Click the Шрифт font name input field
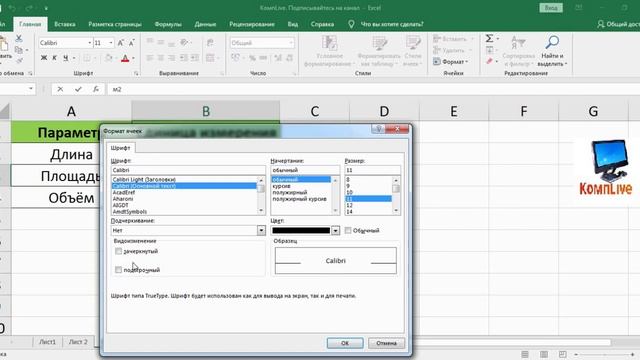This screenshot has width=640, height=360. coord(188,170)
